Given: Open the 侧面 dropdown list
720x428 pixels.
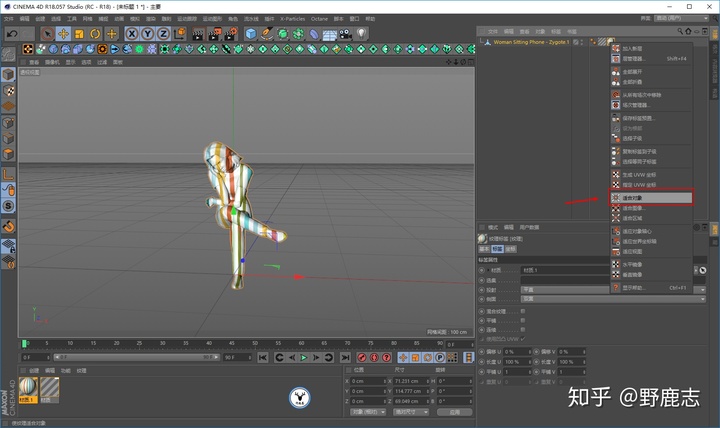Looking at the screenshot, I should pos(613,299).
